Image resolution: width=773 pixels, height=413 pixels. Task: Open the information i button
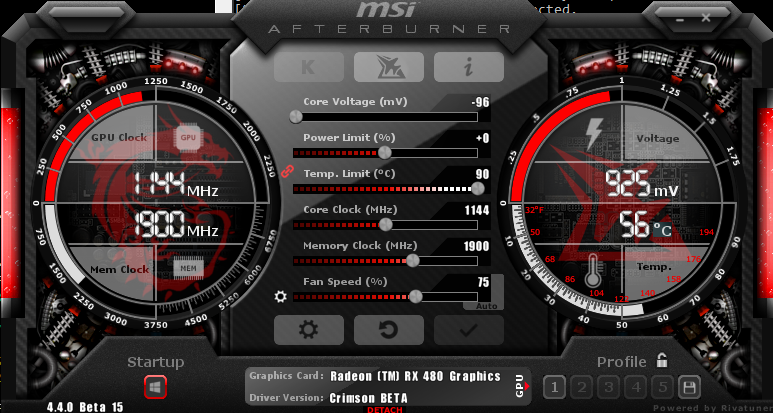[469, 67]
